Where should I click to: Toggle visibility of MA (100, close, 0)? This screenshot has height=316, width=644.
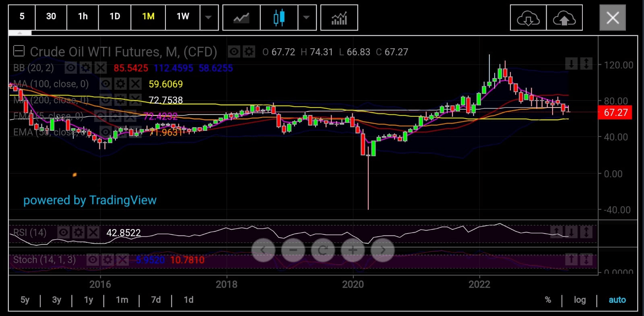click(x=105, y=84)
